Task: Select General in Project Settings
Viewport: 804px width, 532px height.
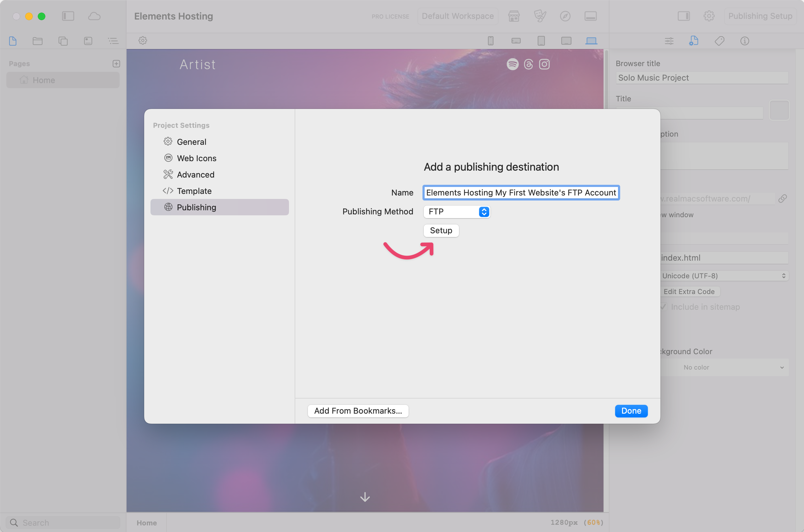Action: coord(191,142)
